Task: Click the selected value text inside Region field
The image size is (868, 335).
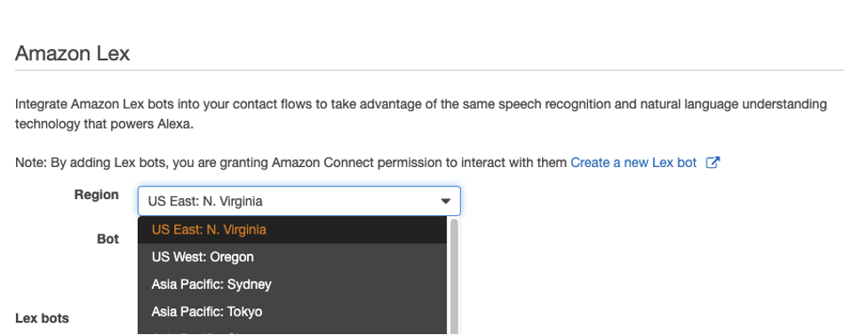Action: (x=205, y=202)
